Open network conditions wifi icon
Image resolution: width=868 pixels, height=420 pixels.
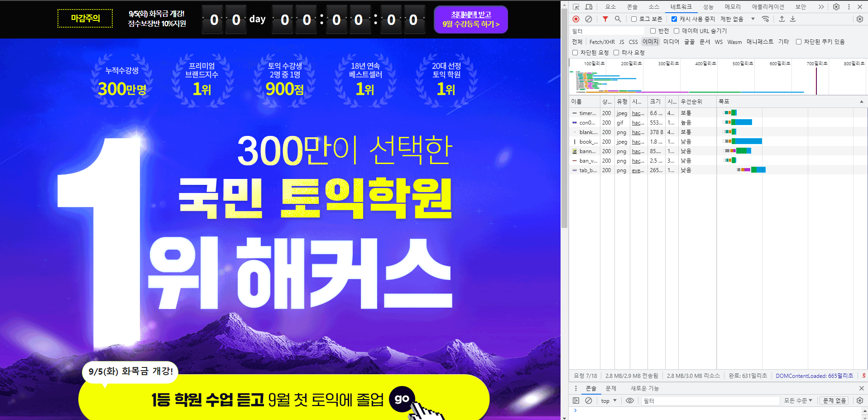click(x=765, y=19)
